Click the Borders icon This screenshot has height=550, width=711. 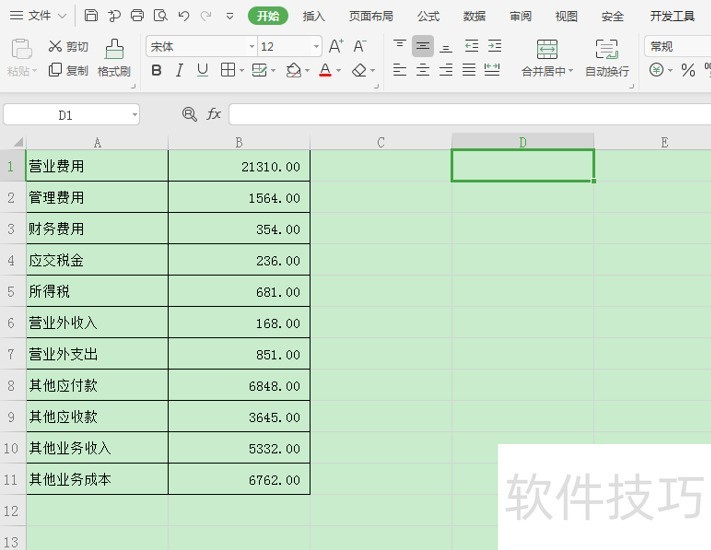click(228, 70)
